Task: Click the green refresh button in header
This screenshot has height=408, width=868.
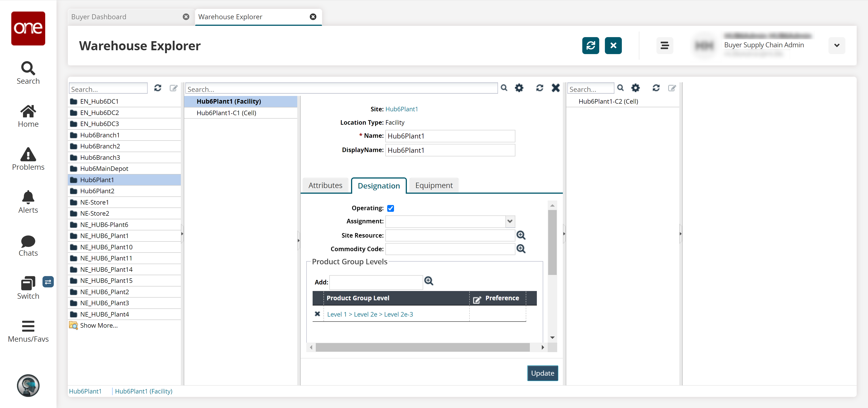Action: pyautogui.click(x=590, y=45)
